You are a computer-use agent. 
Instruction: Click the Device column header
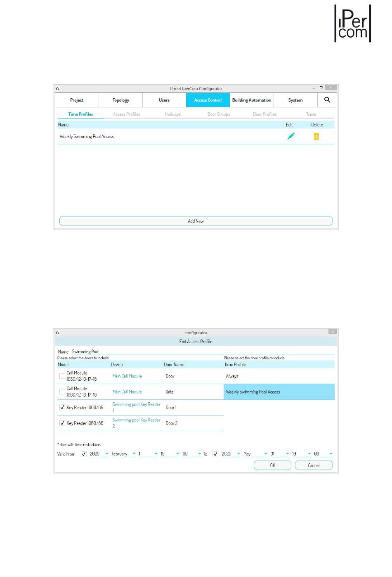pos(117,365)
